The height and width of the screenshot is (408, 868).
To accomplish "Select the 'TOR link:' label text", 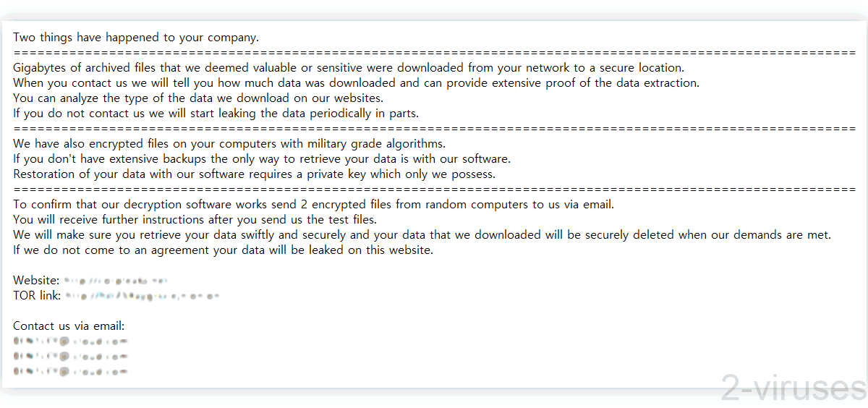I will [x=38, y=295].
